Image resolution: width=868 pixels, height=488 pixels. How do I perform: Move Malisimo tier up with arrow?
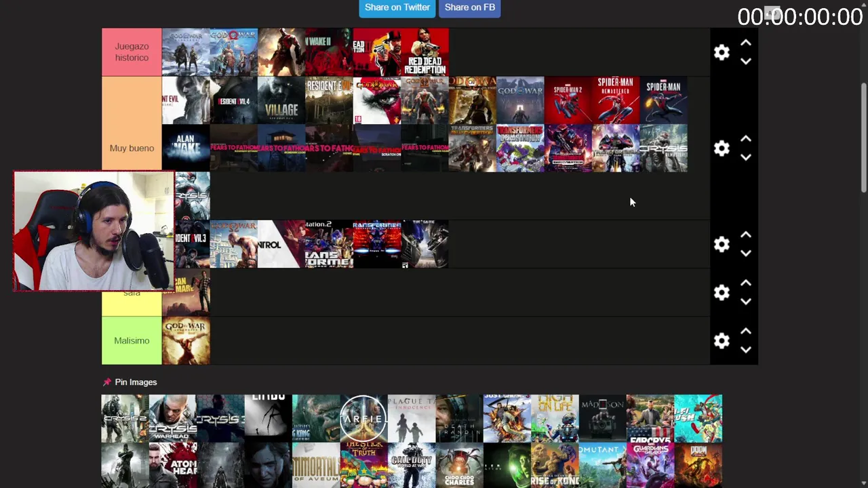tap(746, 331)
